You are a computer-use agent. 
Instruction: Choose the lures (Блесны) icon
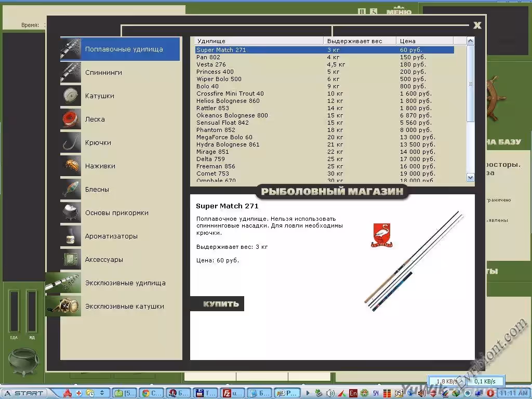pyautogui.click(x=71, y=190)
